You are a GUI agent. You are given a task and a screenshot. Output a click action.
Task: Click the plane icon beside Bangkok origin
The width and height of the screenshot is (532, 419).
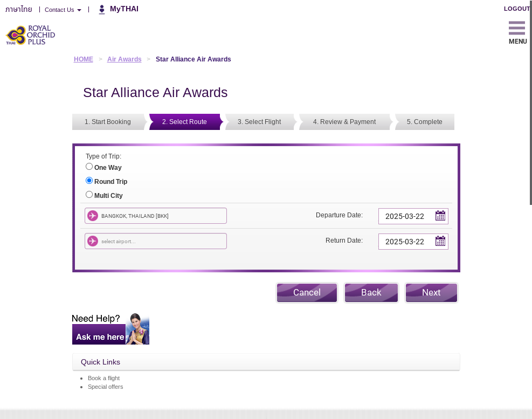93,216
